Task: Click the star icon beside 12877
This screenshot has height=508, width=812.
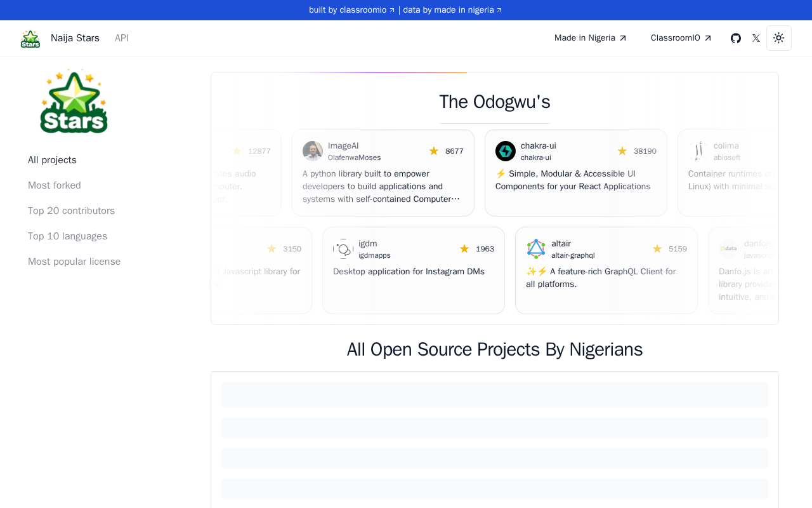Action: coord(237,151)
